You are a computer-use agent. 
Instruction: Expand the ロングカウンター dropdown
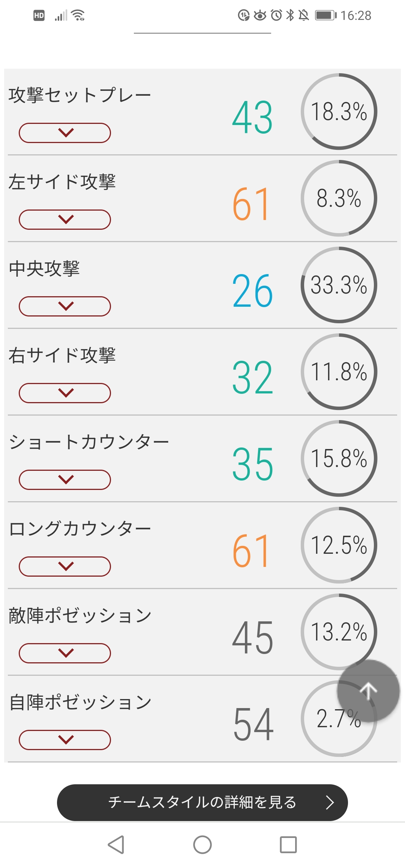click(65, 567)
